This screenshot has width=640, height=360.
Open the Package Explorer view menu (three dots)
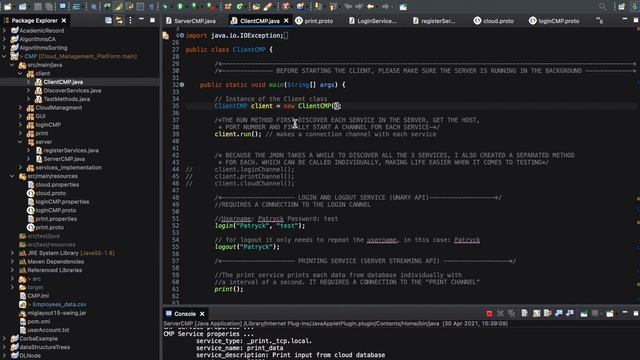pyautogui.click(x=130, y=20)
